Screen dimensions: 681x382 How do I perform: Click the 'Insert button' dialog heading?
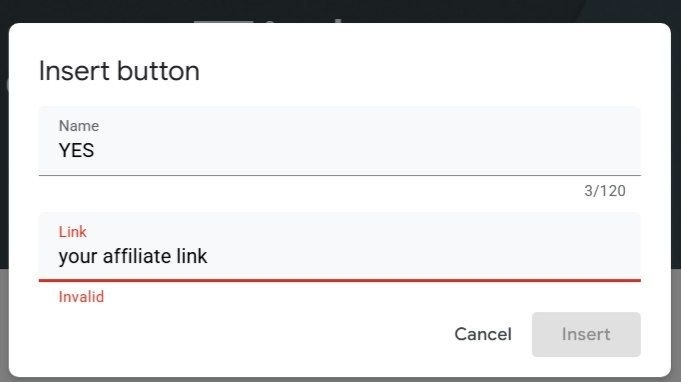coord(119,71)
